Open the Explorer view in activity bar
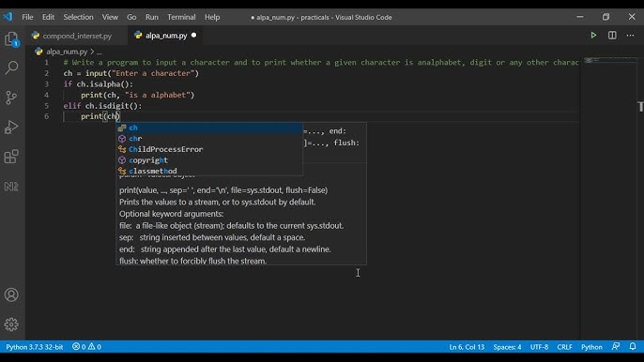Screen dimensions: 644x362 (x=12, y=39)
